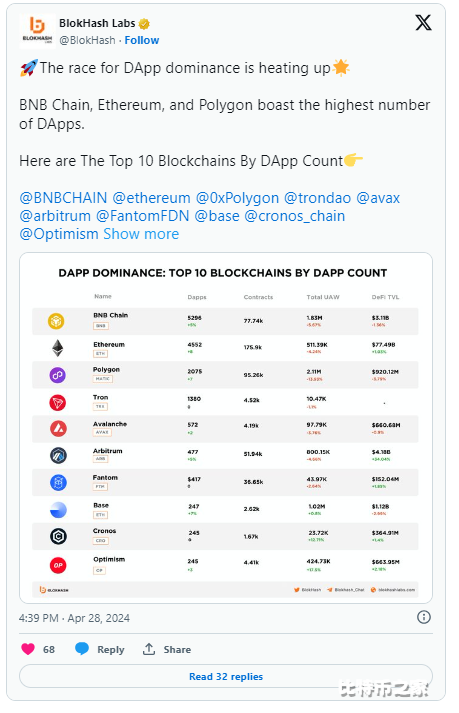Like the tweet with heart icon

point(28,649)
